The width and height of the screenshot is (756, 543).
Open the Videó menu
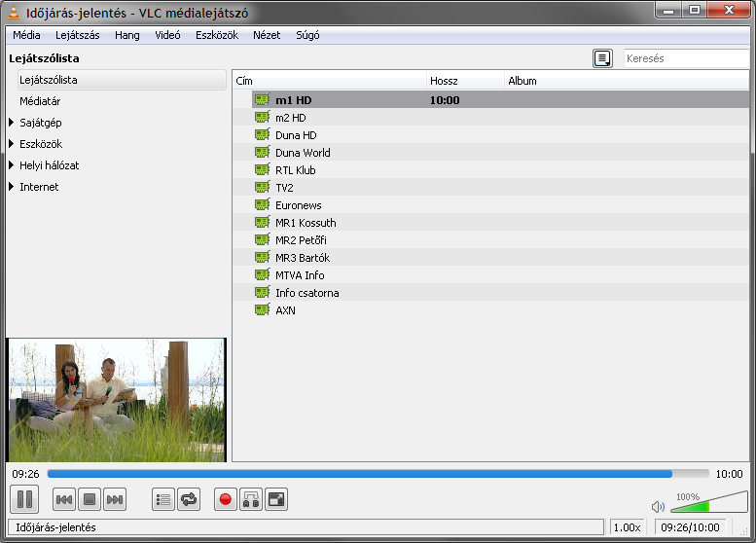tap(167, 35)
